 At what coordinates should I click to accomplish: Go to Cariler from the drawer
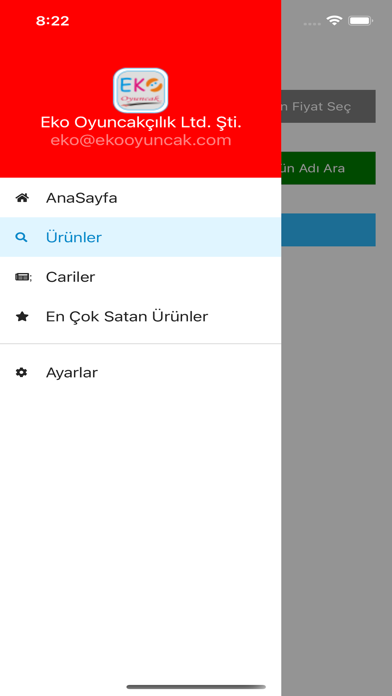coord(140,277)
